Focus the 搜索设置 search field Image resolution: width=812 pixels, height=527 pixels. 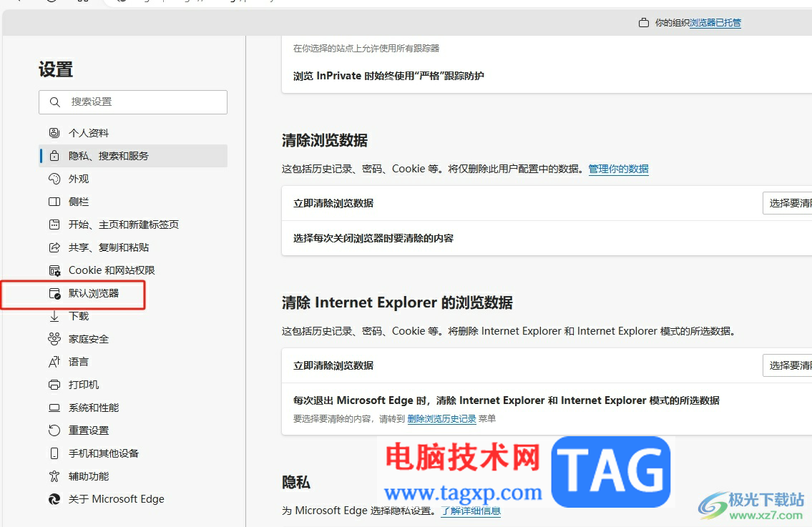(x=133, y=102)
